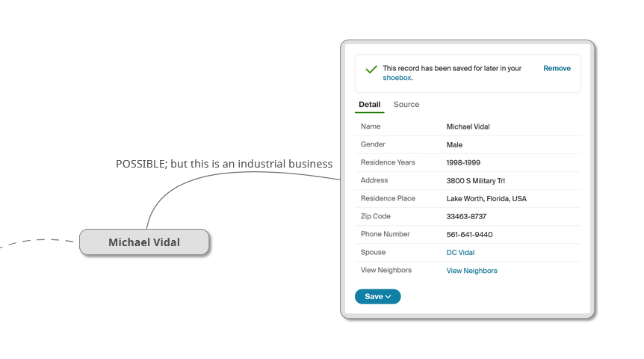Open spouse DC Vidal link

(460, 253)
